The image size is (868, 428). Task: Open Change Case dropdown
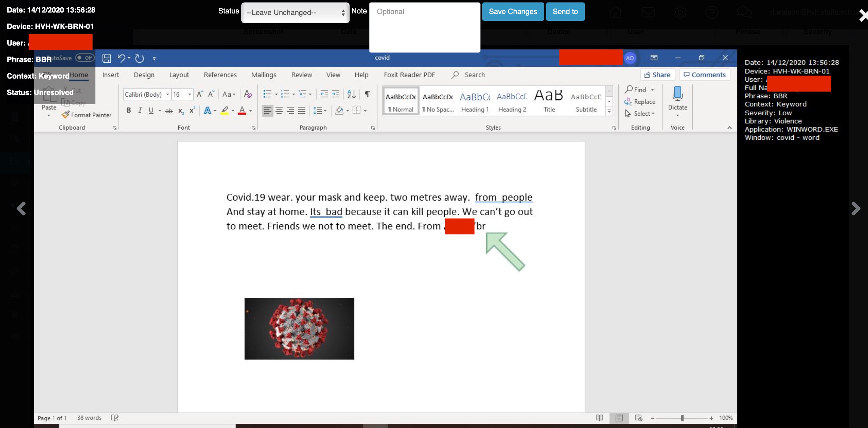[229, 94]
